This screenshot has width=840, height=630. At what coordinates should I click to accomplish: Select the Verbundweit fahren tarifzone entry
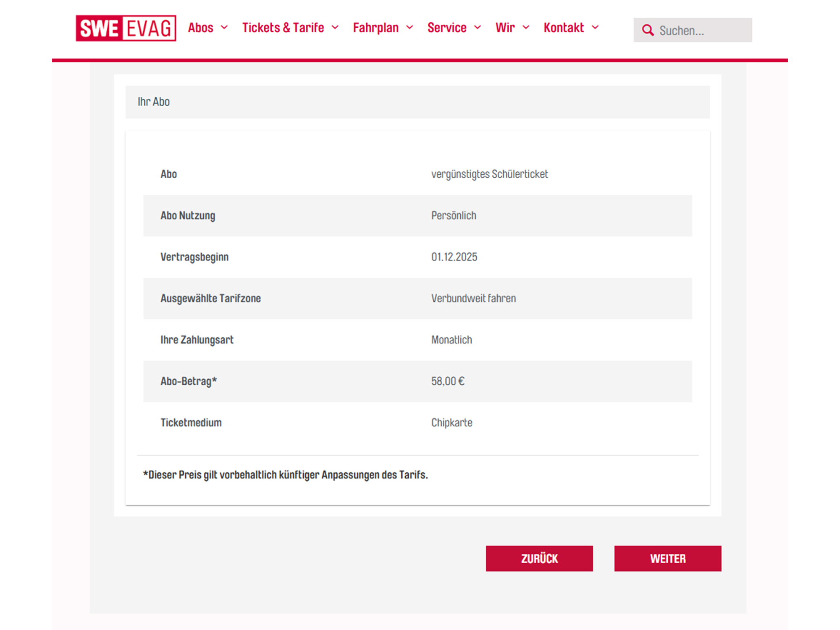473,298
